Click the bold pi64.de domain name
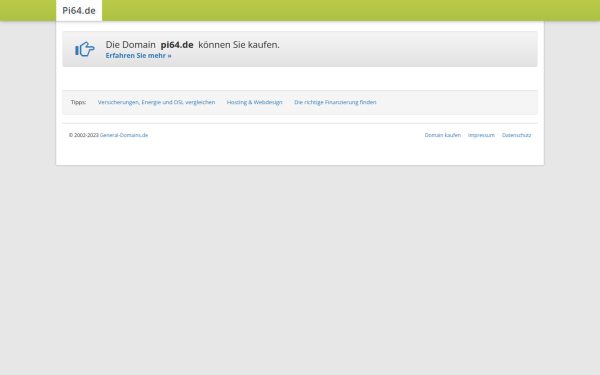600x375 pixels. pos(177,45)
